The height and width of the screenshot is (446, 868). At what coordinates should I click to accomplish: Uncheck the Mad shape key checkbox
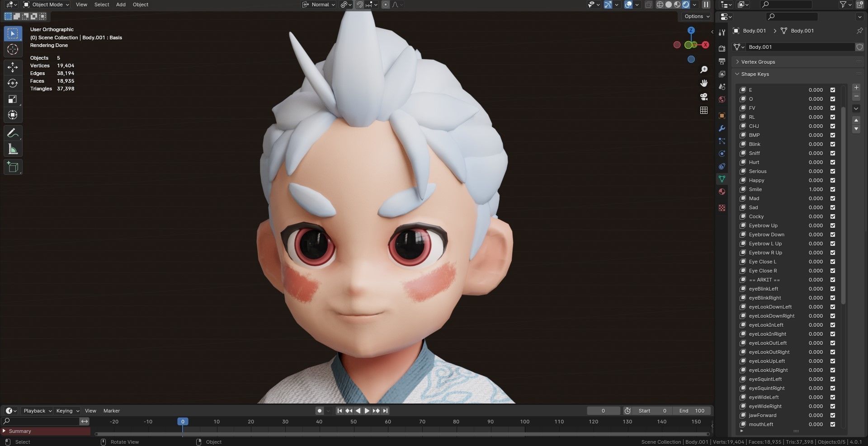(x=833, y=198)
